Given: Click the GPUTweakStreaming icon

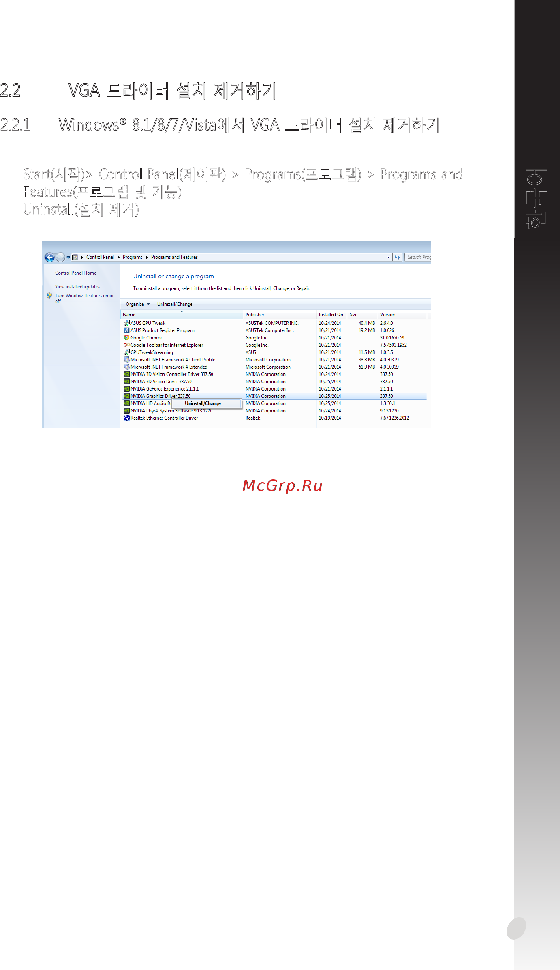Looking at the screenshot, I should click(126, 352).
